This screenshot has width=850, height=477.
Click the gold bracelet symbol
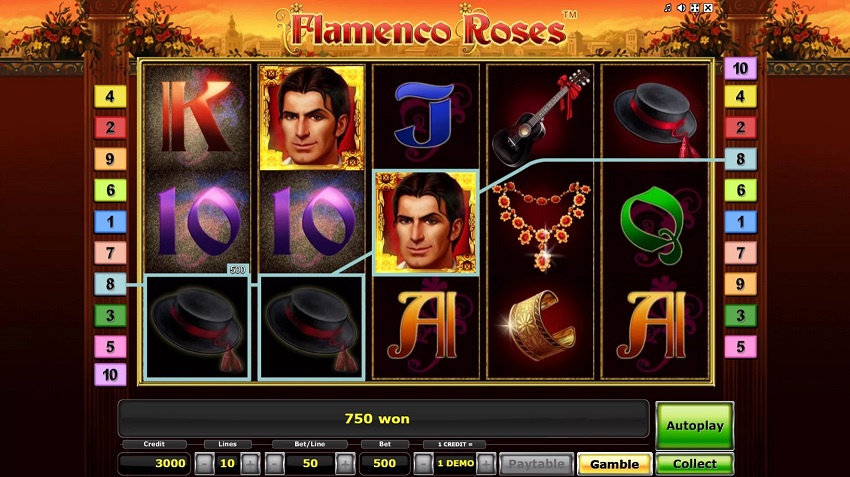tap(540, 325)
